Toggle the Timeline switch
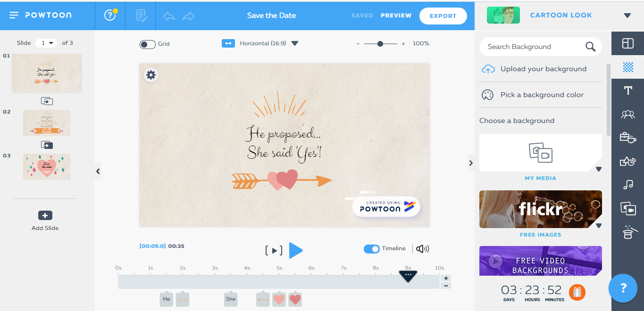 372,249
